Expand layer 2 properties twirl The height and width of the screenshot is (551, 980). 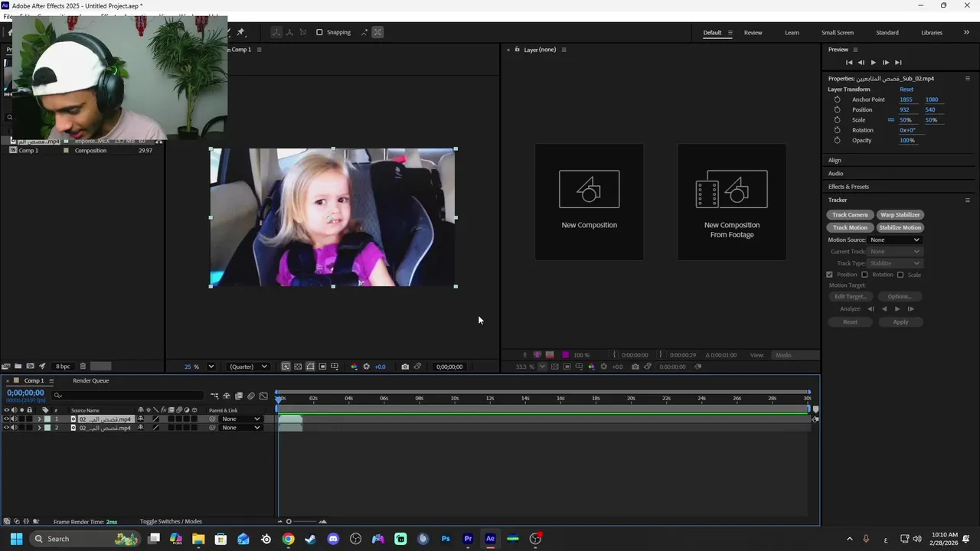pos(39,428)
